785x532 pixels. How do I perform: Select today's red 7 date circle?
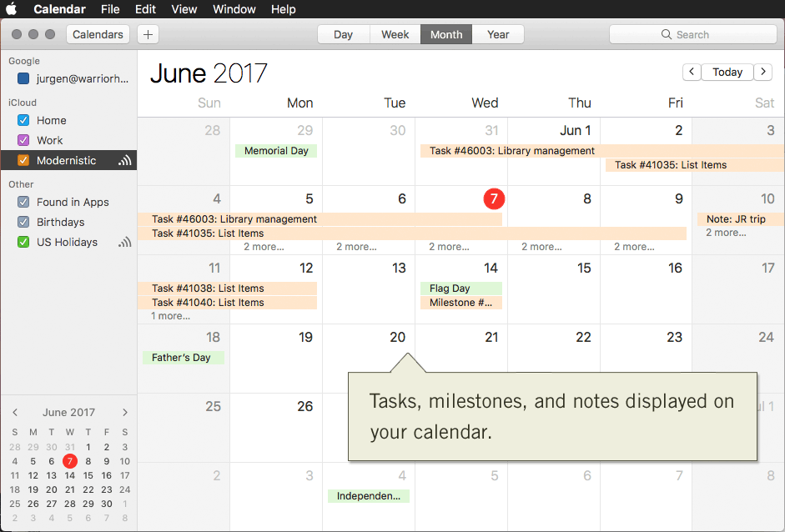494,199
